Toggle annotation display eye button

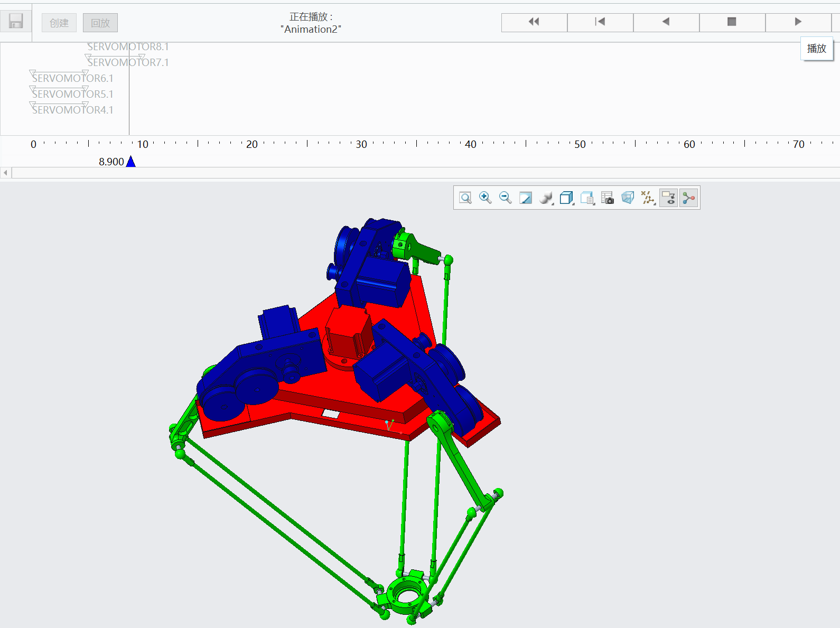click(668, 198)
